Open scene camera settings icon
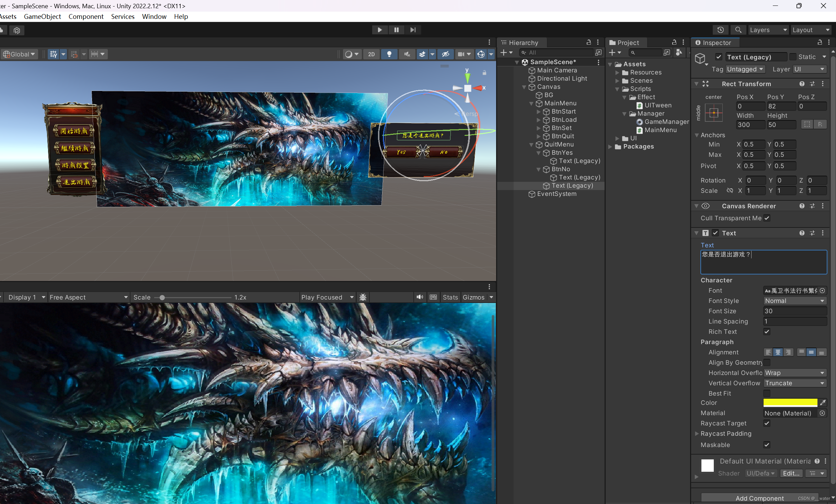Image resolution: width=836 pixels, height=504 pixels. pos(461,54)
